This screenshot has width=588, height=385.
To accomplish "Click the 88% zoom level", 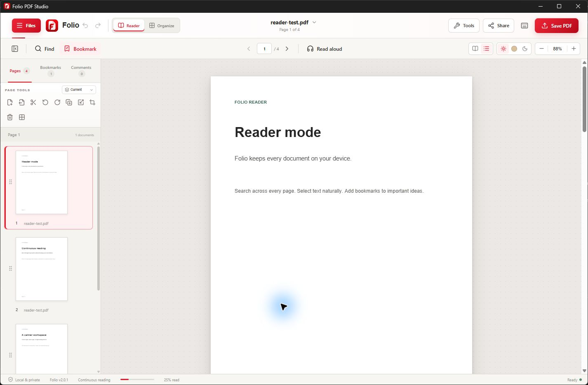I will click(x=557, y=49).
